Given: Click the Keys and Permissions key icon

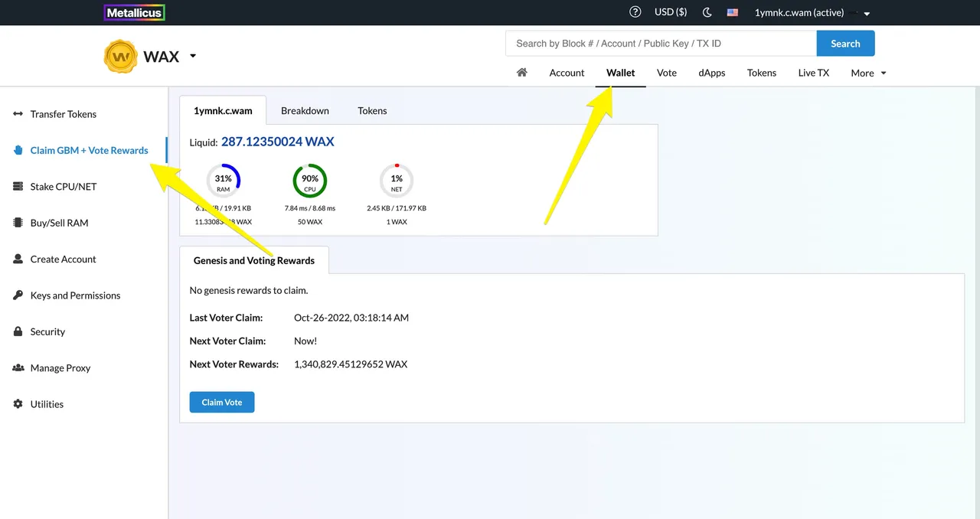Looking at the screenshot, I should tap(18, 295).
